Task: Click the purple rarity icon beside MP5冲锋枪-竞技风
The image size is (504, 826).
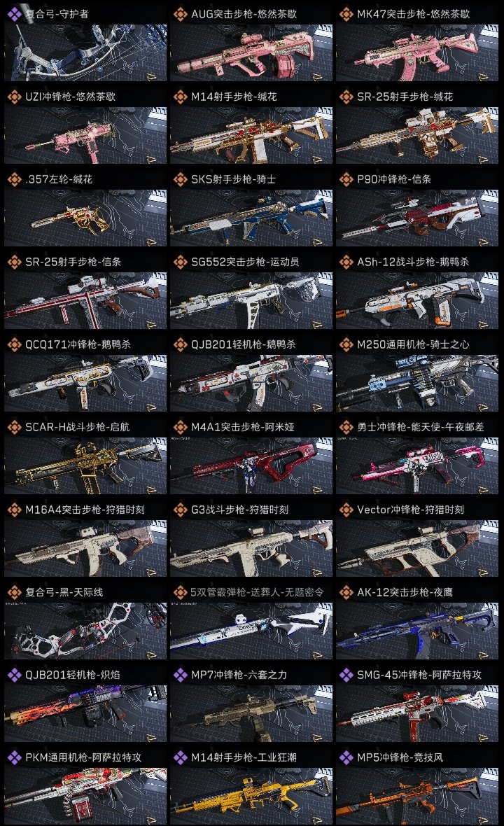Action: [x=346, y=757]
